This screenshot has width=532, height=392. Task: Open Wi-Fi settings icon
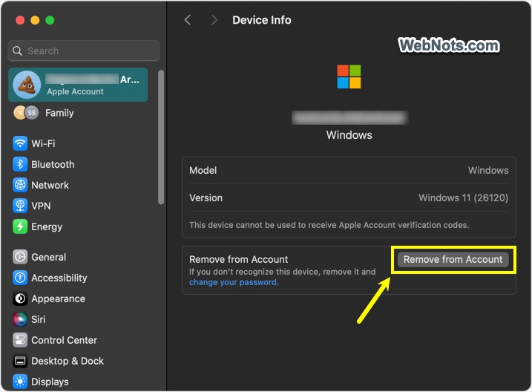[20, 143]
